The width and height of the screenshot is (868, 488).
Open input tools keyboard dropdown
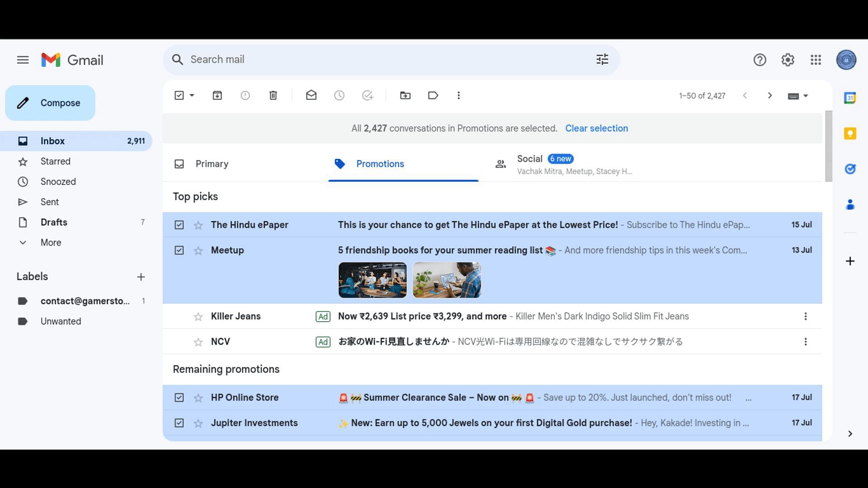[798, 96]
